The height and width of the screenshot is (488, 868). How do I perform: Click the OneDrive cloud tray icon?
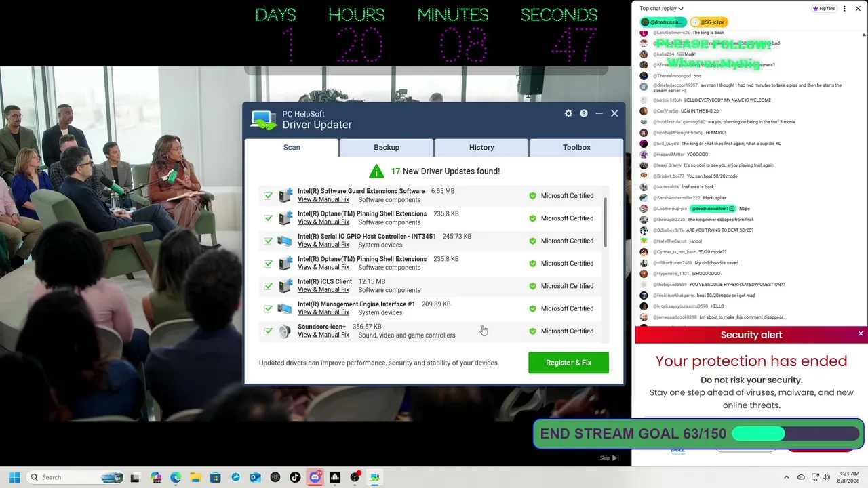801,477
